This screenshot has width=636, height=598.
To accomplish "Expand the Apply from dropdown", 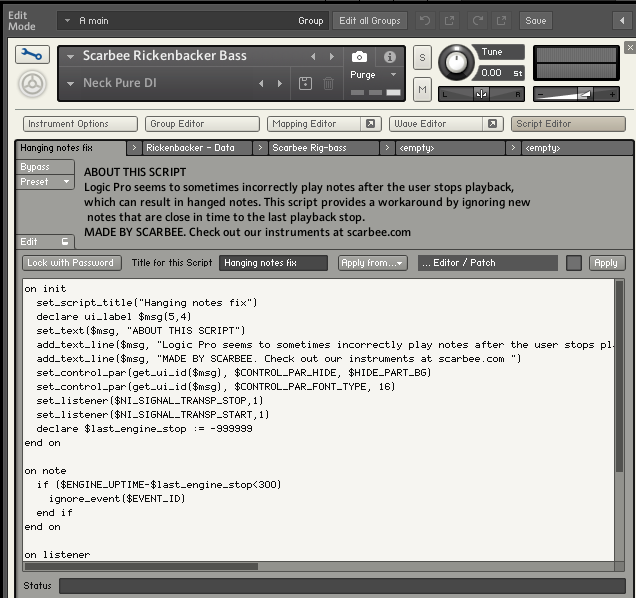I will click(x=373, y=263).
